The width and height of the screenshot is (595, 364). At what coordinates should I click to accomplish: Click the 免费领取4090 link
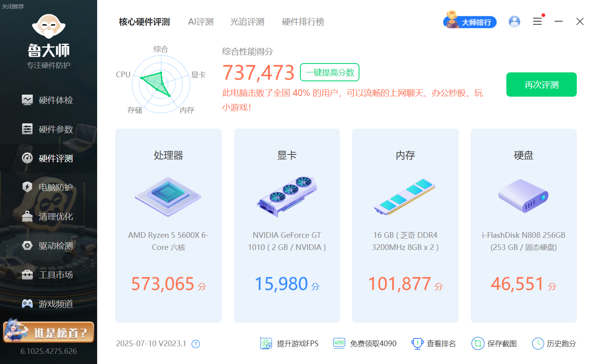coord(373,343)
